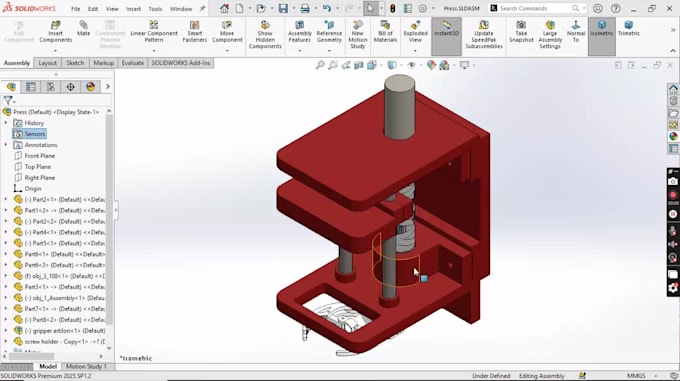The width and height of the screenshot is (680, 381).
Task: Launch Smart Fasteners
Action: coord(195,32)
